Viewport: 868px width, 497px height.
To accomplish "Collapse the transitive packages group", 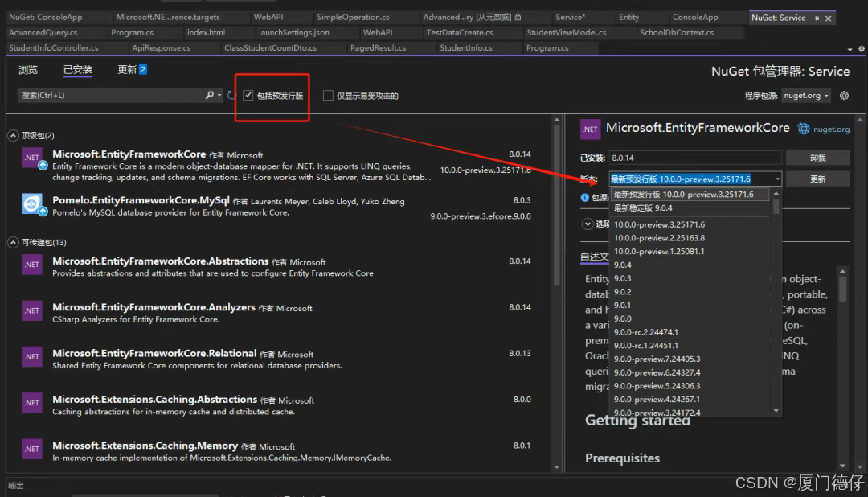I will [13, 242].
